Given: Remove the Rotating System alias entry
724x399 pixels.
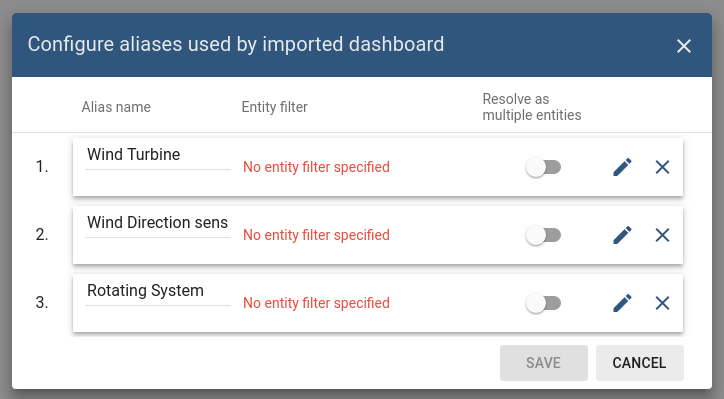Looking at the screenshot, I should tap(662, 303).
